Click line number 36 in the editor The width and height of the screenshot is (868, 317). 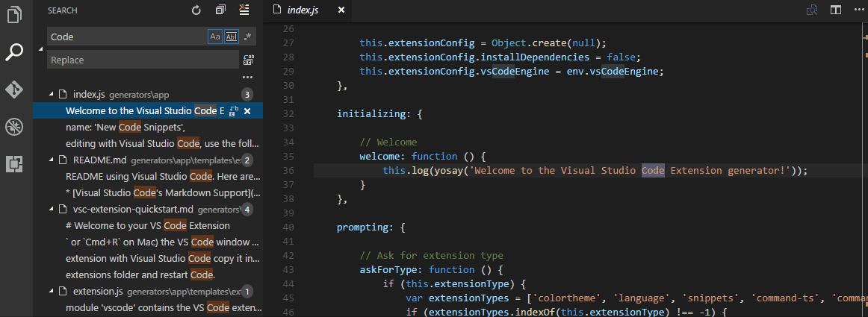[288, 170]
